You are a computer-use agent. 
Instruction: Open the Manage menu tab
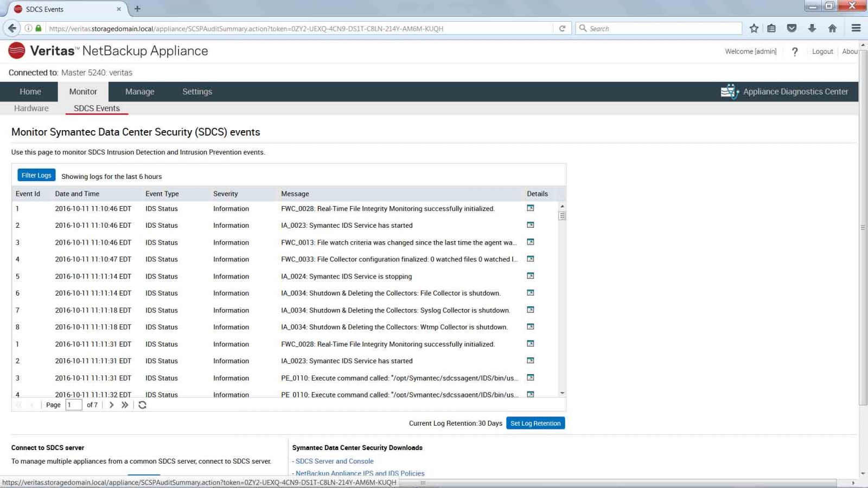[140, 92]
